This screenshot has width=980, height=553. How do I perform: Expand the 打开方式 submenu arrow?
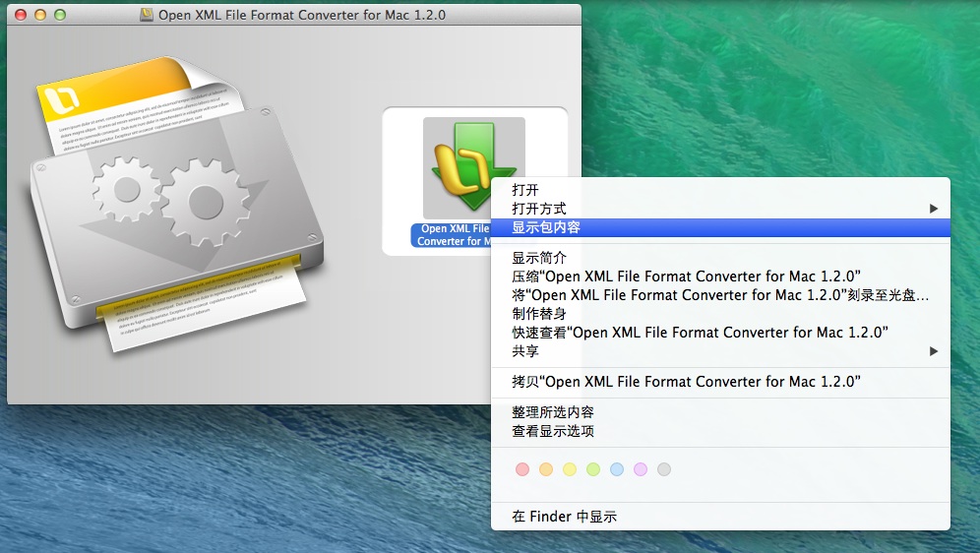pyautogui.click(x=933, y=209)
